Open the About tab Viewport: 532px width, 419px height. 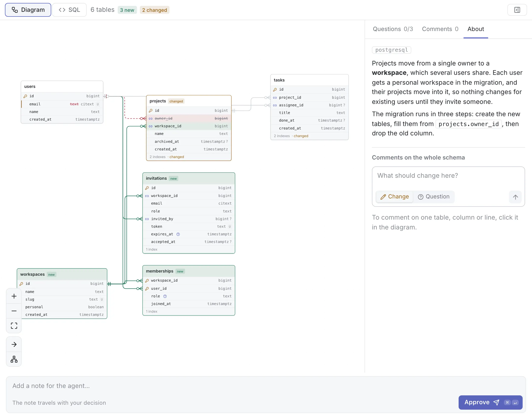click(476, 29)
